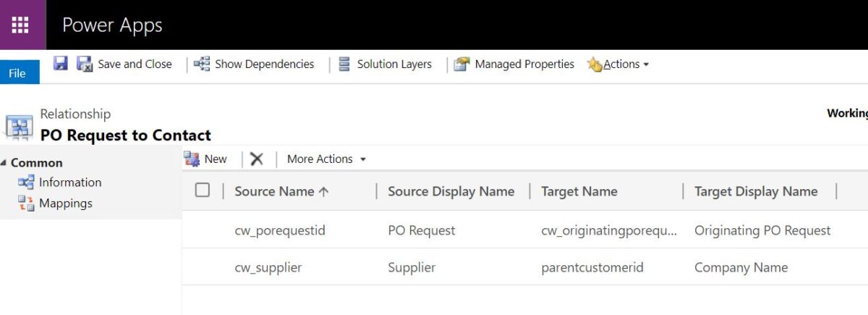
Task: Open the Actions dropdown menu
Action: (x=626, y=64)
